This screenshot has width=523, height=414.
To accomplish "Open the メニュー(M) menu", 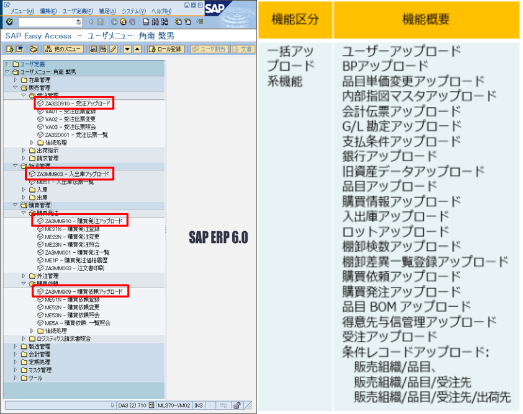I will (x=22, y=11).
